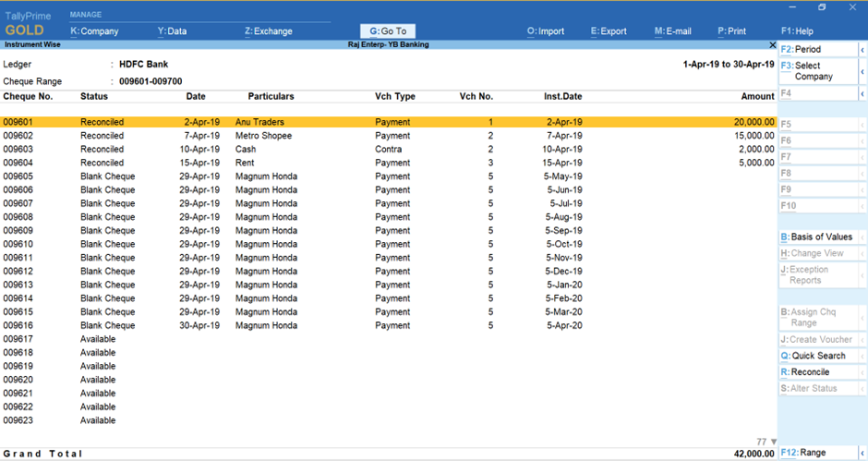The width and height of the screenshot is (868, 461).
Task: Open the K:Company menu
Action: [94, 31]
